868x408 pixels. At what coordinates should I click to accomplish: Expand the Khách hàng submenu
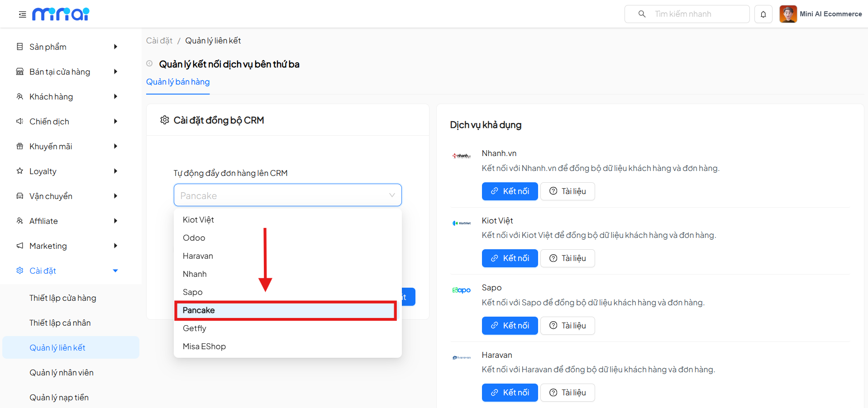coord(116,96)
